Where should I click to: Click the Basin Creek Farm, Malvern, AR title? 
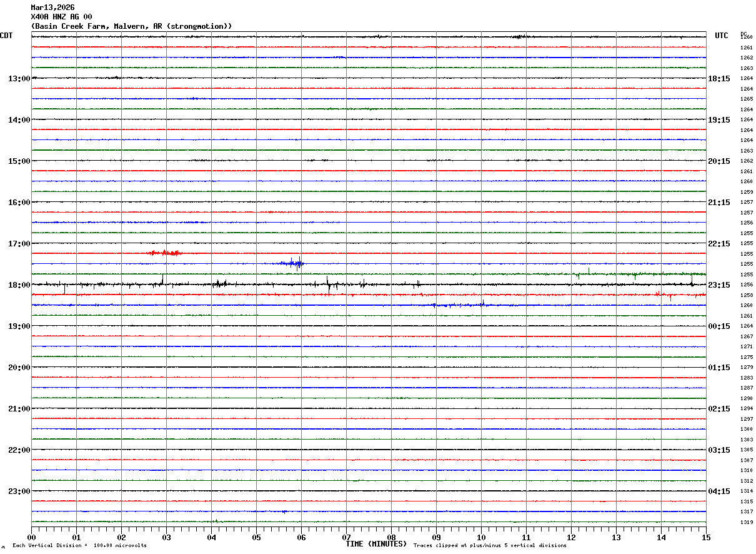click(131, 26)
